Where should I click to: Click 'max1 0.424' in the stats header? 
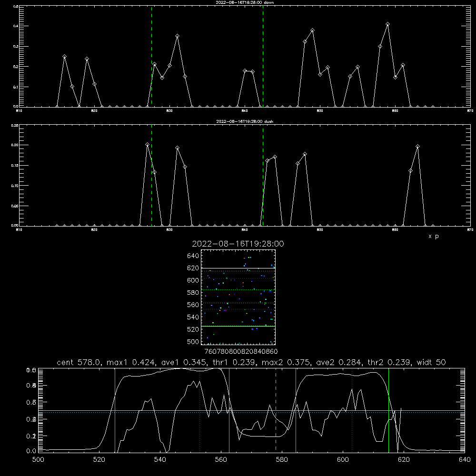[x=131, y=362]
